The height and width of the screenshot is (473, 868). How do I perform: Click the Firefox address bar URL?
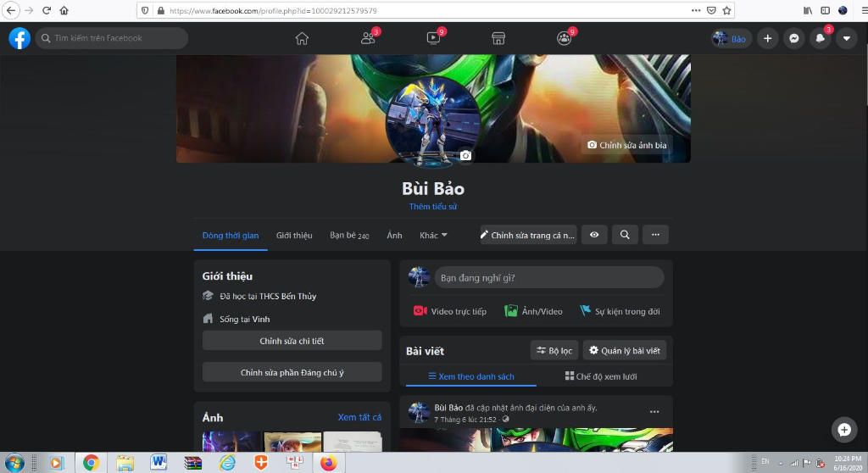pos(273,10)
